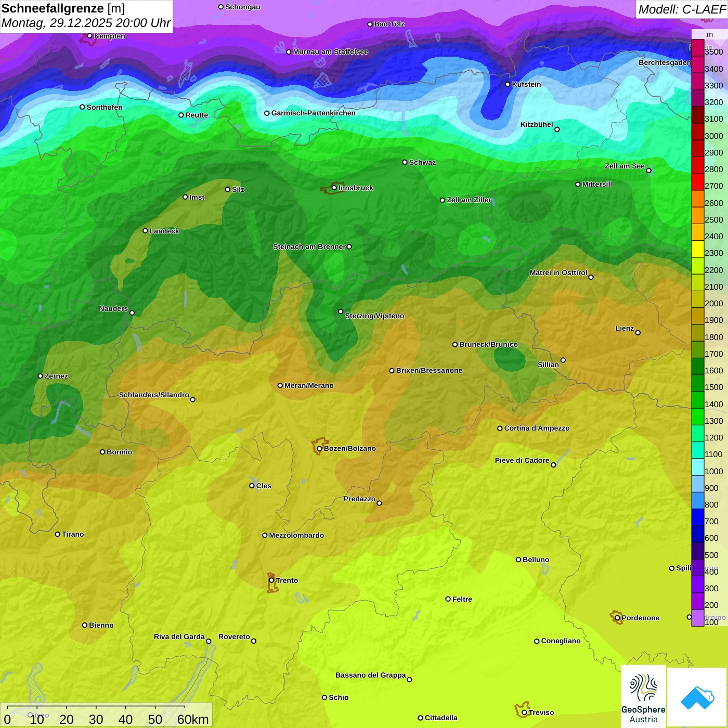The width and height of the screenshot is (728, 728).
Task: Click the Pieve di Cadore label
Action: tap(522, 460)
